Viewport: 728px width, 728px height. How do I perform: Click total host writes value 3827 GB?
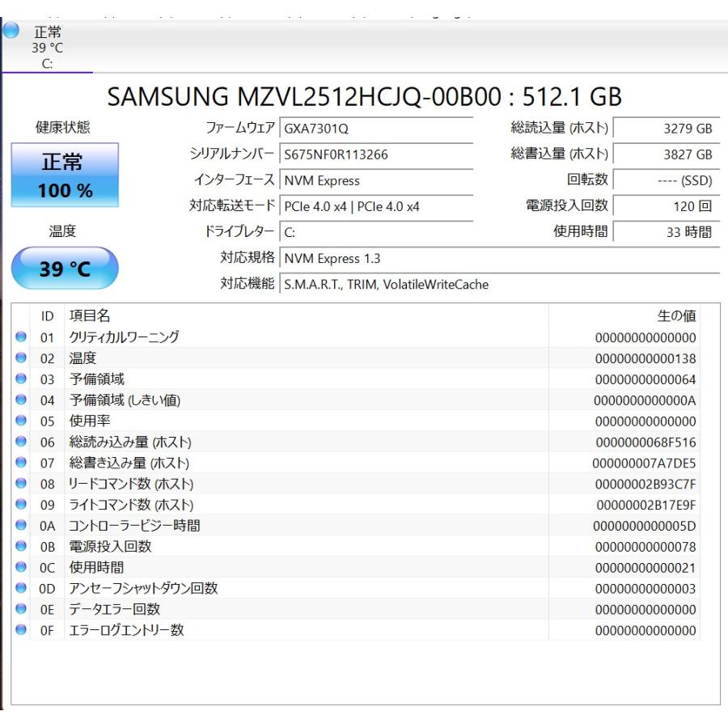667,154
